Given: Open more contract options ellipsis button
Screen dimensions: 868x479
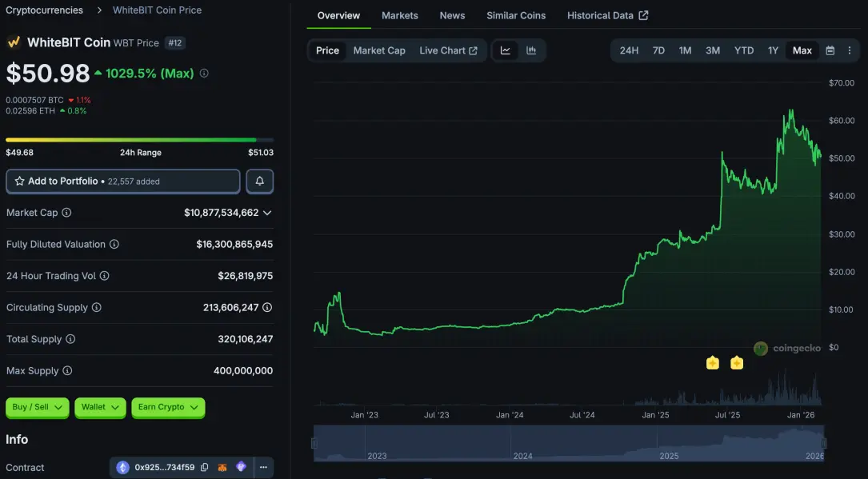Looking at the screenshot, I should pos(263,467).
